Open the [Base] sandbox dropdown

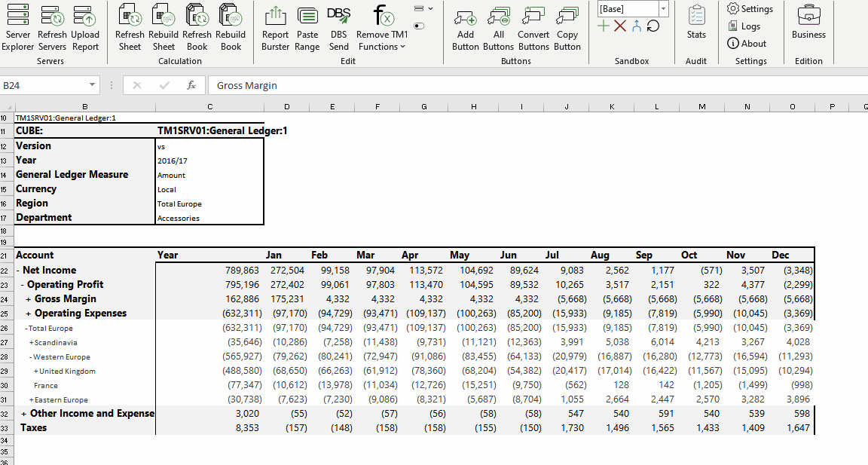coord(663,9)
